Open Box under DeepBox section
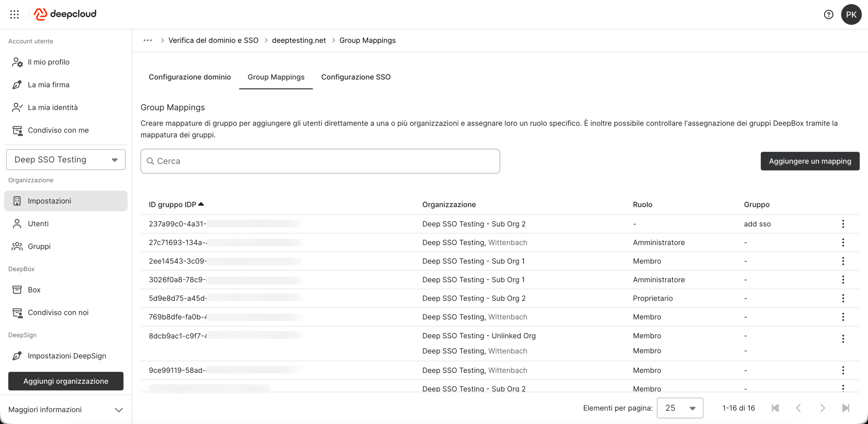This screenshot has width=868, height=424. tap(34, 290)
